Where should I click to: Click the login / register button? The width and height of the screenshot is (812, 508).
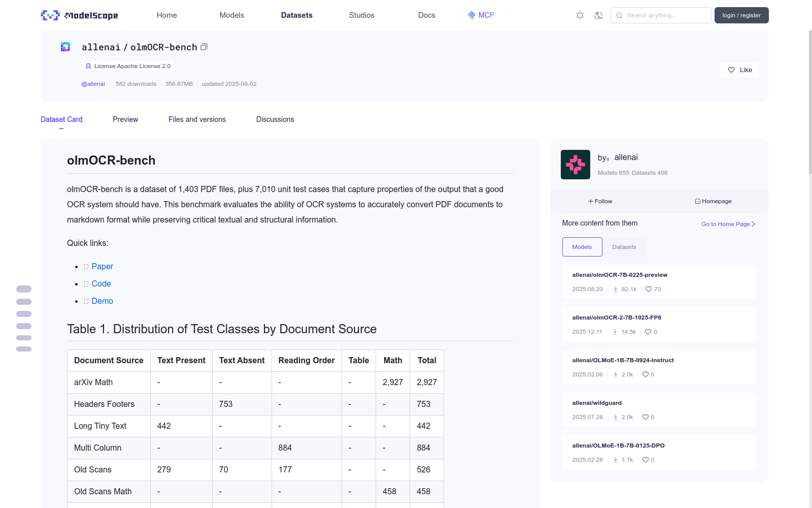pyautogui.click(x=741, y=15)
